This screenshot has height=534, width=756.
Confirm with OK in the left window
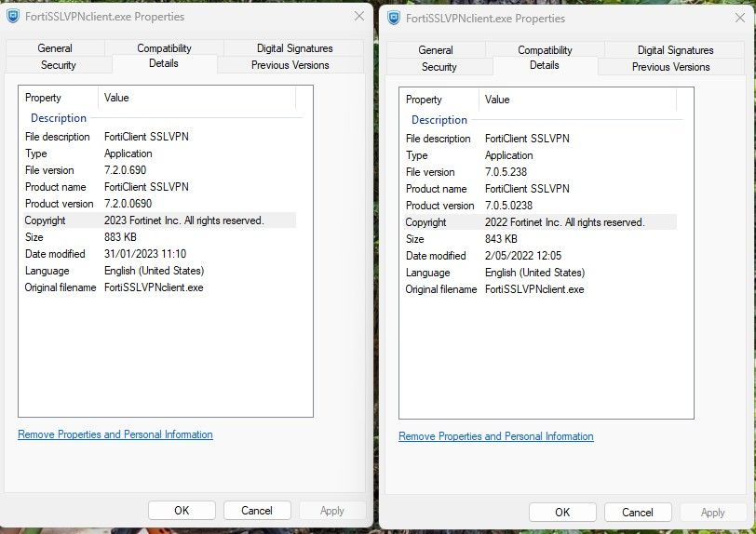182,511
